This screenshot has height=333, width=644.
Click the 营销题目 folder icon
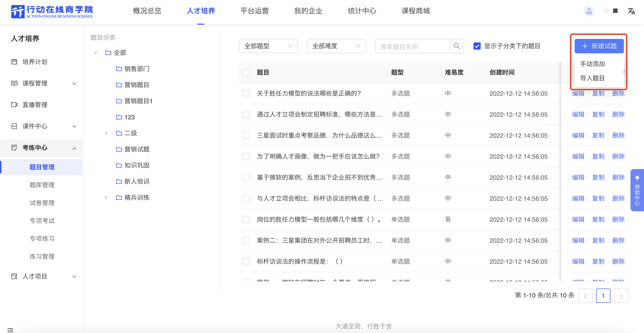click(x=119, y=85)
